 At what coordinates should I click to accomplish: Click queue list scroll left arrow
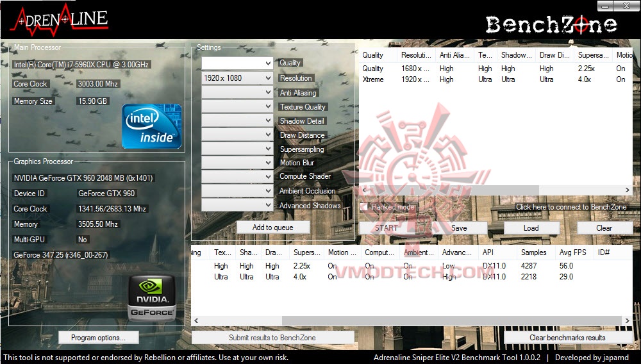click(364, 190)
